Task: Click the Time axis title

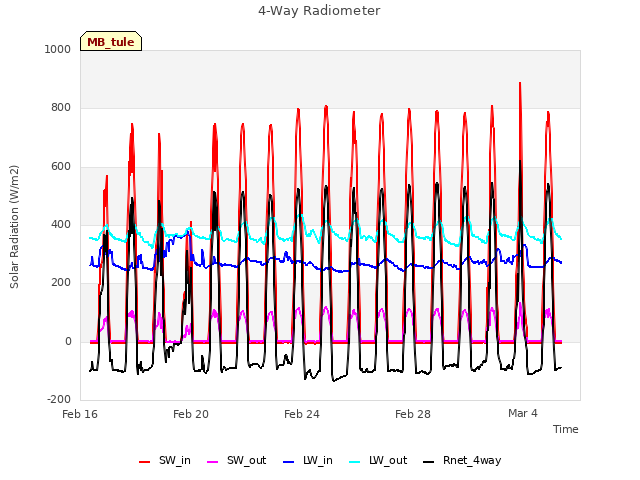Action: 566,429
